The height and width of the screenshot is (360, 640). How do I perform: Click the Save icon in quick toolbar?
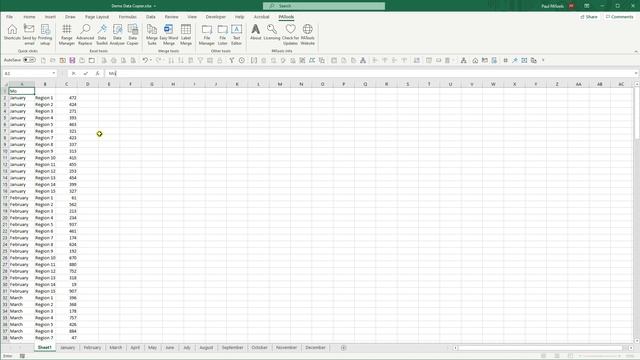(x=72, y=60)
